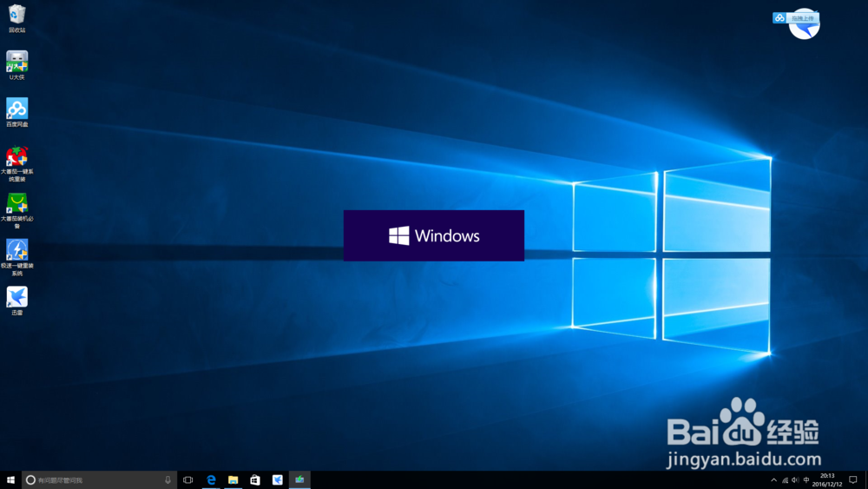Click the active green app on the taskbar

[299, 480]
